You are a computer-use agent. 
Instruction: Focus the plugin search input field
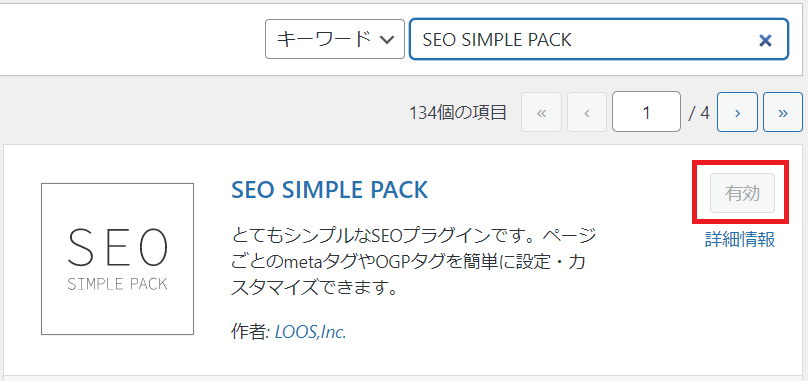point(599,39)
